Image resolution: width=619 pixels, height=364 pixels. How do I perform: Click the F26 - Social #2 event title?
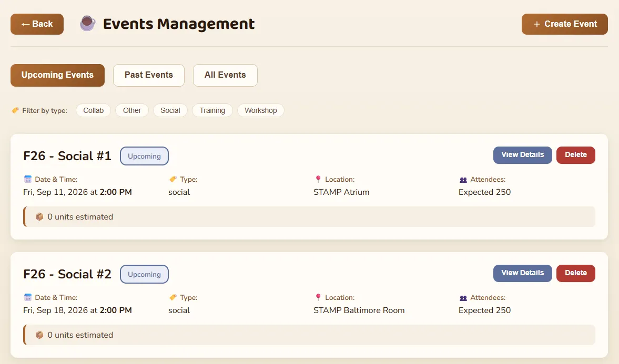pos(67,274)
